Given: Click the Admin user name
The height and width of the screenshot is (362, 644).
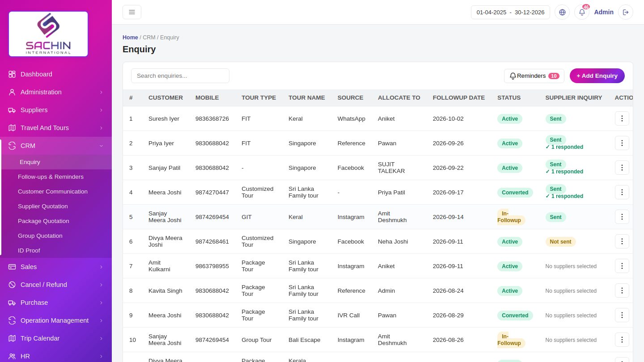Looking at the screenshot, I should click(604, 12).
